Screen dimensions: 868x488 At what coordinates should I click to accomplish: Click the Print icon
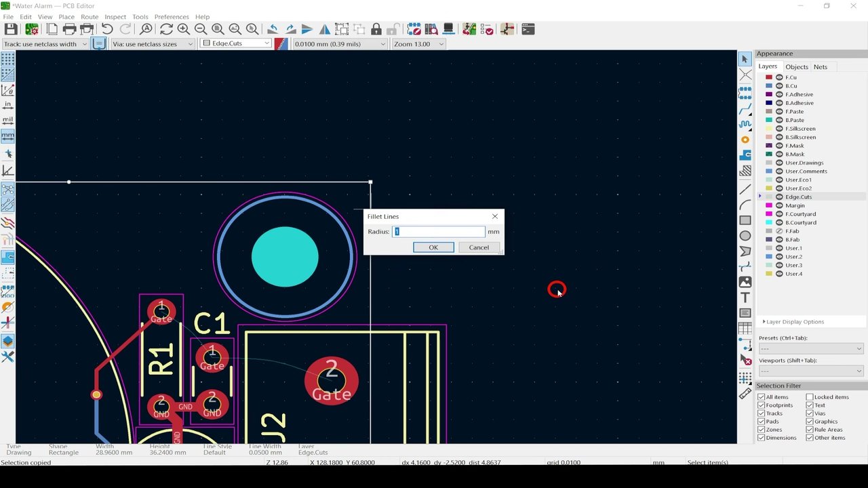click(69, 29)
